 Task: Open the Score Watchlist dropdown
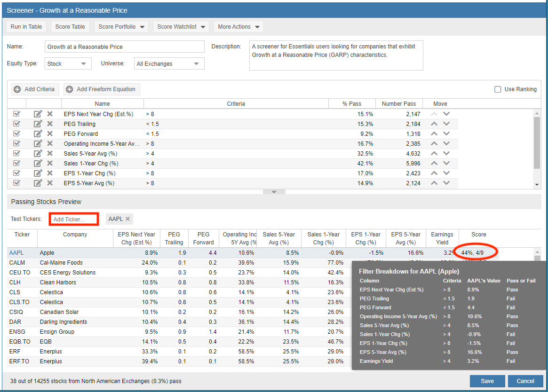coord(181,26)
